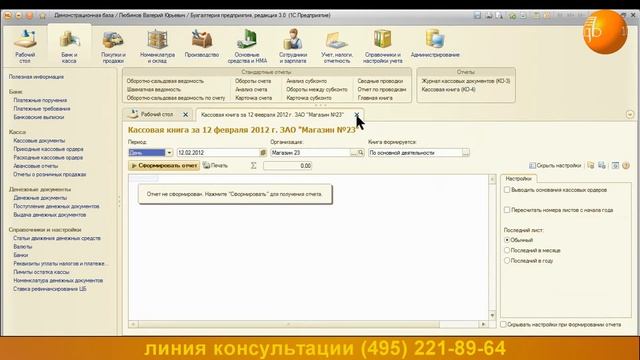
Task: Open Авансовые отчеты in sidebar
Action: click(x=36, y=166)
